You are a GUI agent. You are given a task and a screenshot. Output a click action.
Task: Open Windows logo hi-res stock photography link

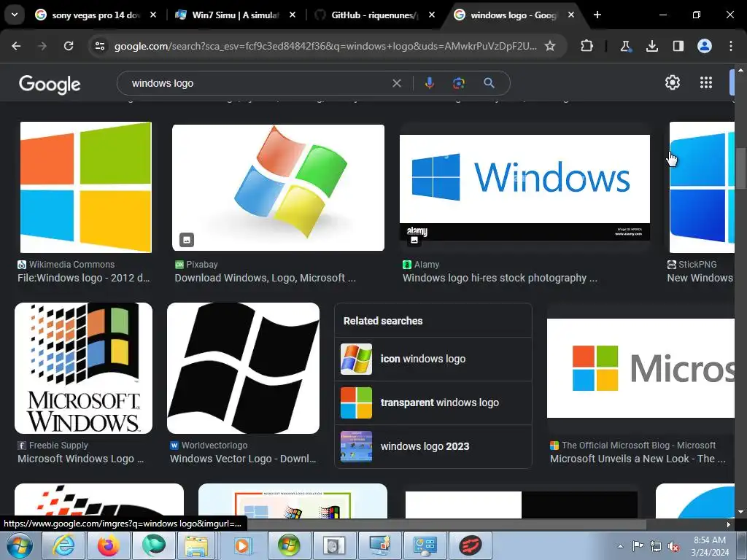click(x=500, y=278)
